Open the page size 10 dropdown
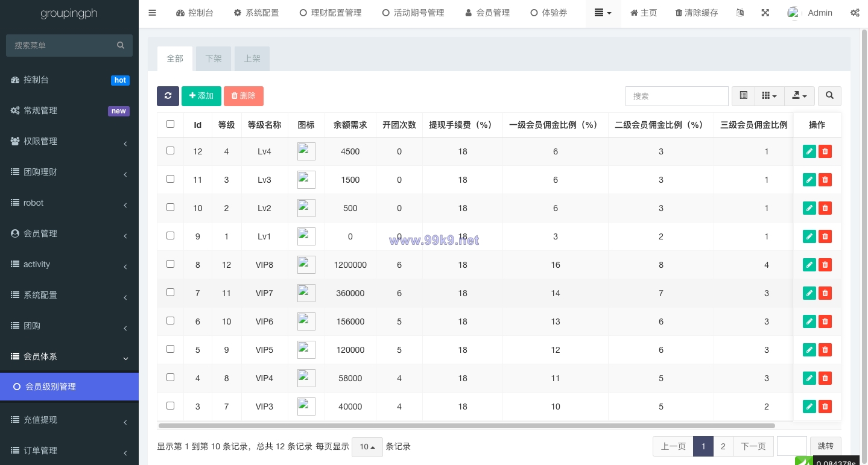The height and width of the screenshot is (465, 868). point(367,447)
